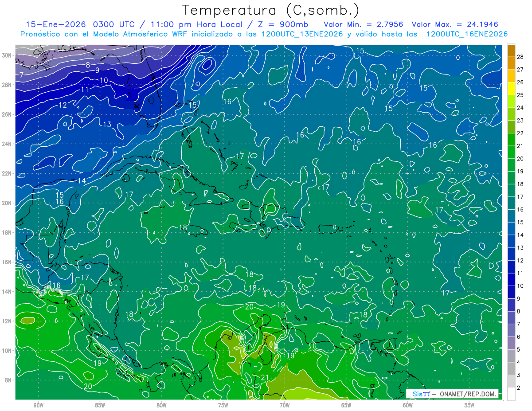Click the 70W longitude axis label
The height and width of the screenshot is (411, 532).
285,405
